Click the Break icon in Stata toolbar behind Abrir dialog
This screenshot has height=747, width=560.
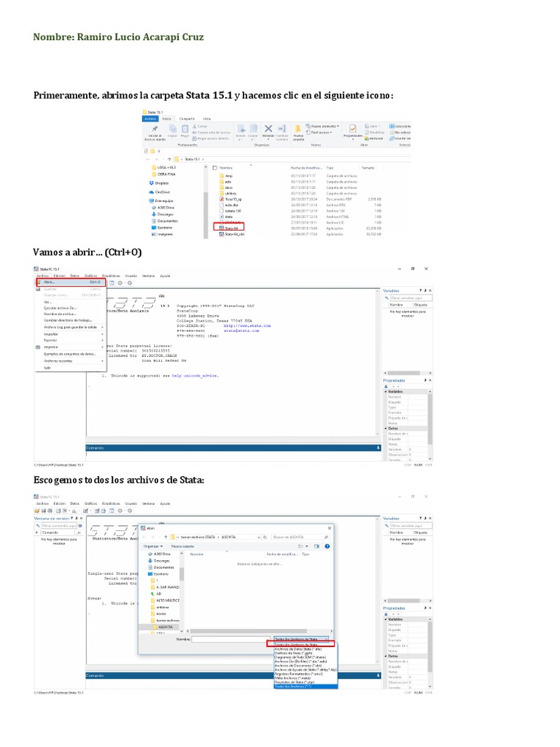point(130,511)
